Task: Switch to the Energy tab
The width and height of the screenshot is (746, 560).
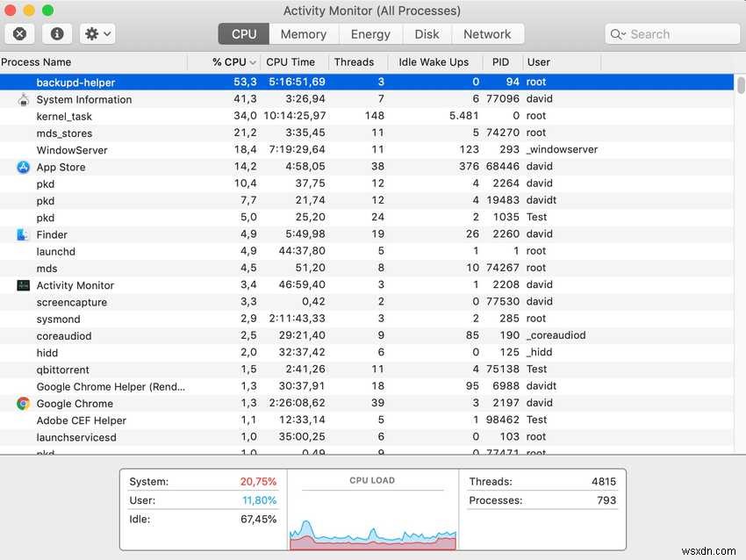Action: tap(370, 33)
